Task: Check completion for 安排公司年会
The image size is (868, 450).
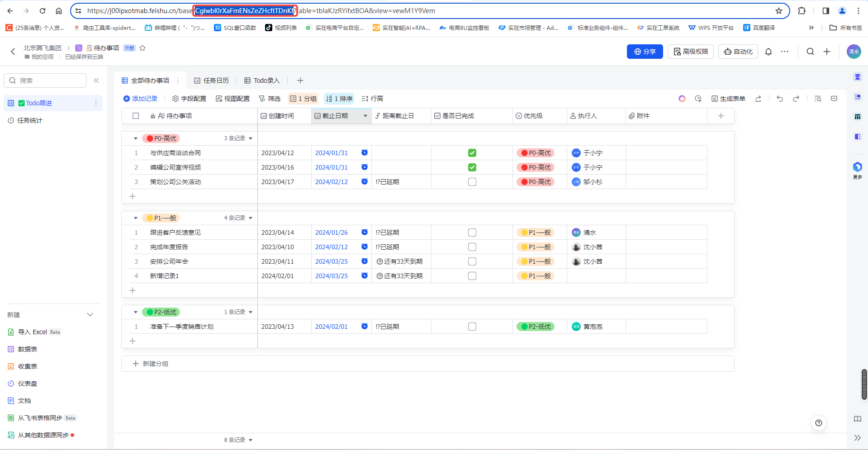Action: pos(472,261)
